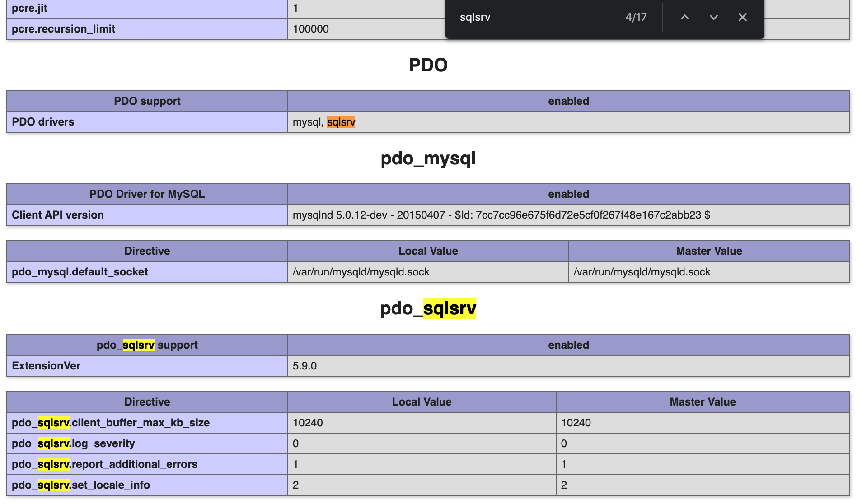862x504 pixels.
Task: Click the highlighted sqlsrv in log_severity directive
Action: point(53,443)
